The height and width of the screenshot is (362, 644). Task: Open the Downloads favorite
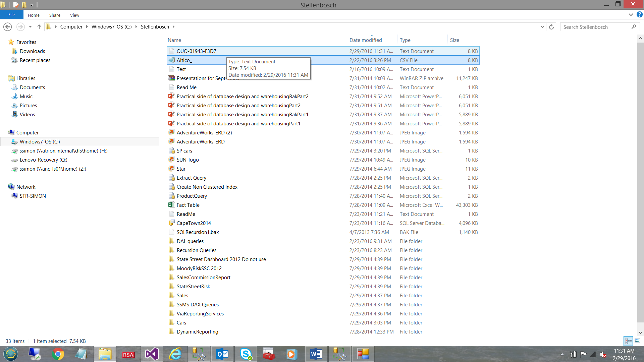point(32,51)
